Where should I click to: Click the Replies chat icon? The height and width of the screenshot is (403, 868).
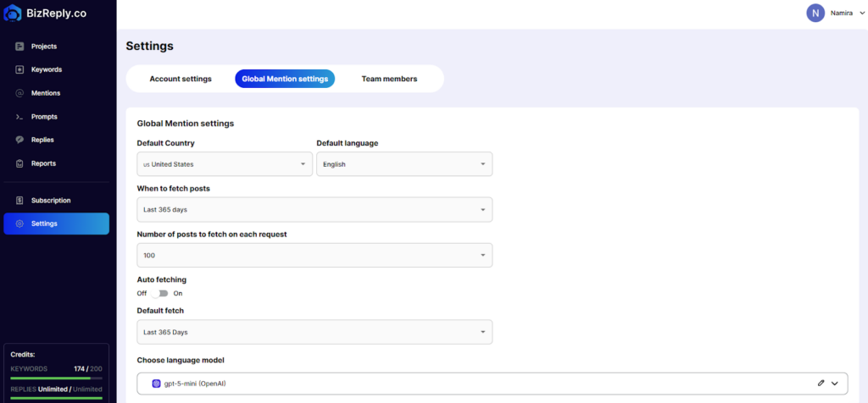(x=19, y=140)
